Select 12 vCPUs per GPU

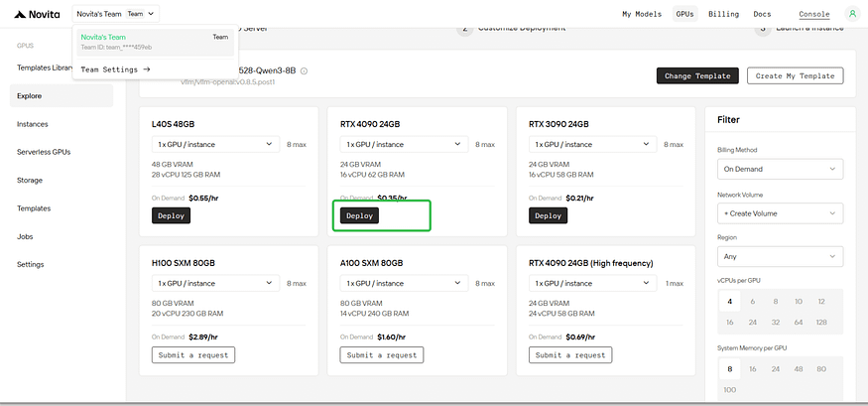tap(821, 302)
